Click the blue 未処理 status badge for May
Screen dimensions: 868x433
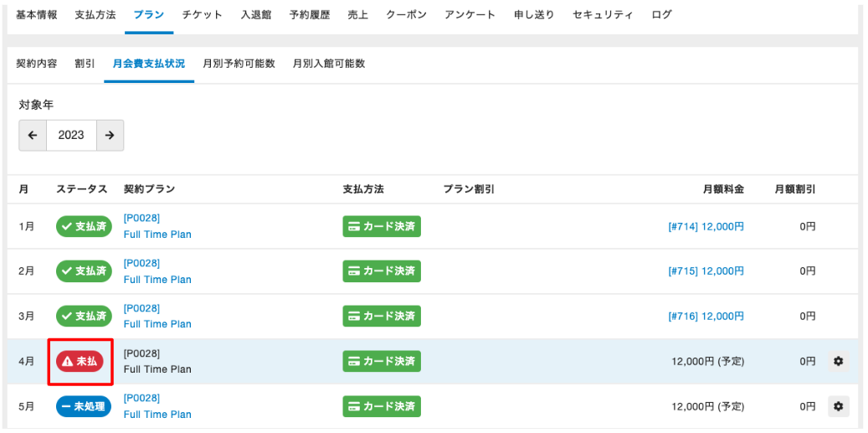pos(84,406)
